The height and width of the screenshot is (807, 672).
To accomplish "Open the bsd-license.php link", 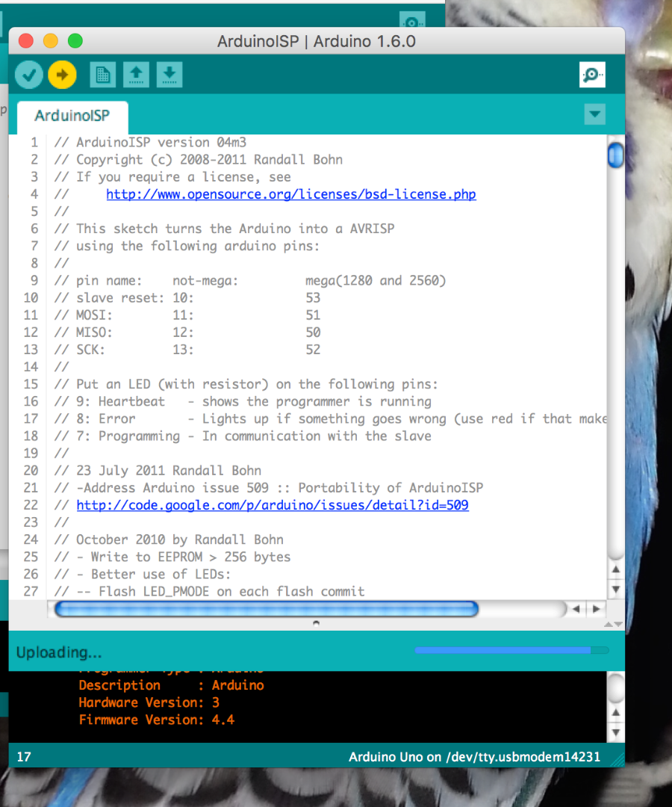I will (x=290, y=194).
